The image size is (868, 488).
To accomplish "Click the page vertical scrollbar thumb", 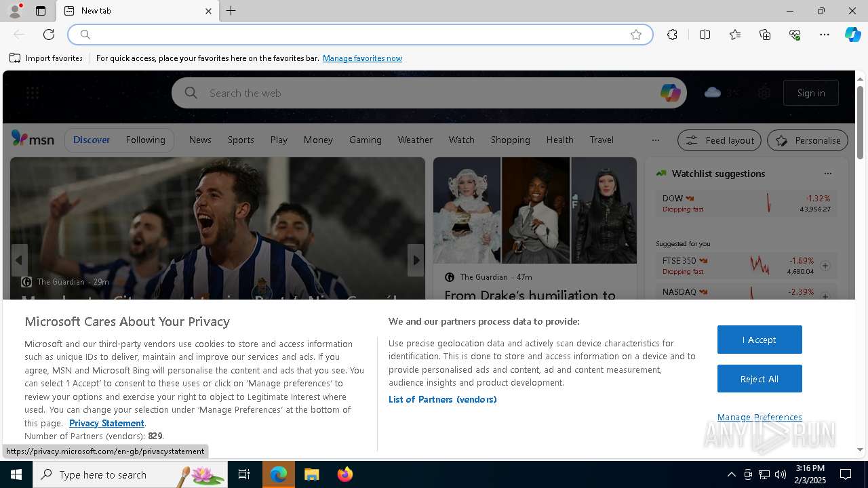I will point(860,123).
